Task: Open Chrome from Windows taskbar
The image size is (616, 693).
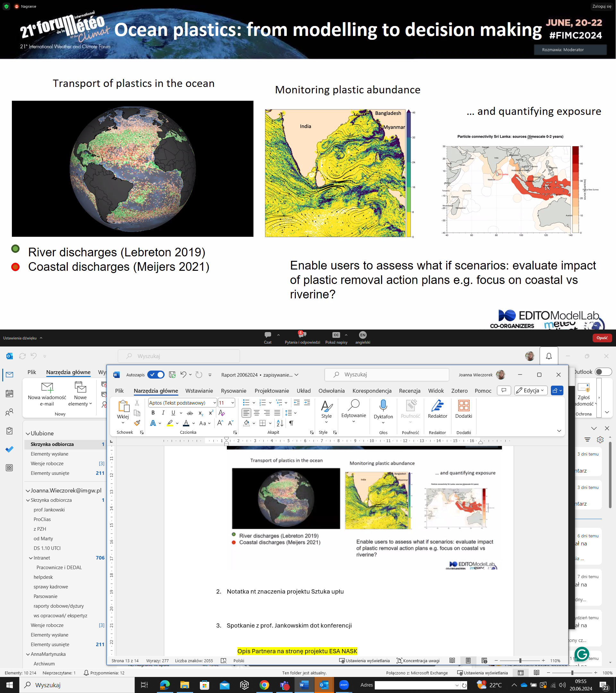Action: [x=264, y=685]
